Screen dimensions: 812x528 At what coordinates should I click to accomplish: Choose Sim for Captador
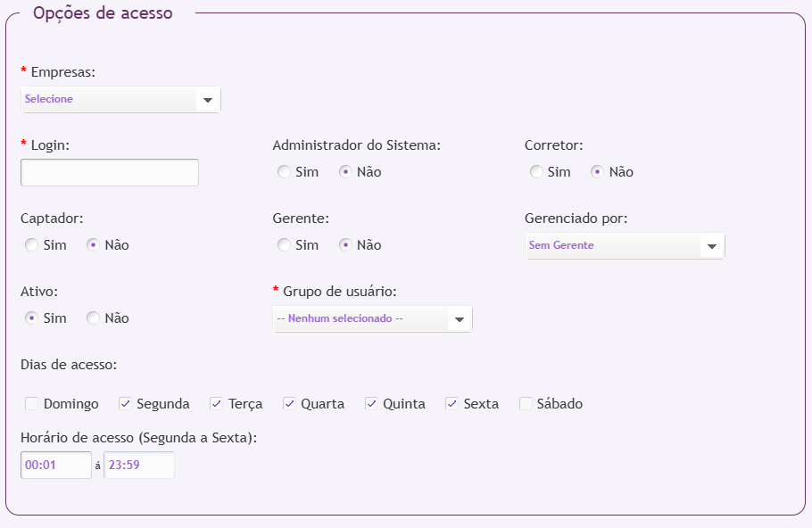point(32,245)
